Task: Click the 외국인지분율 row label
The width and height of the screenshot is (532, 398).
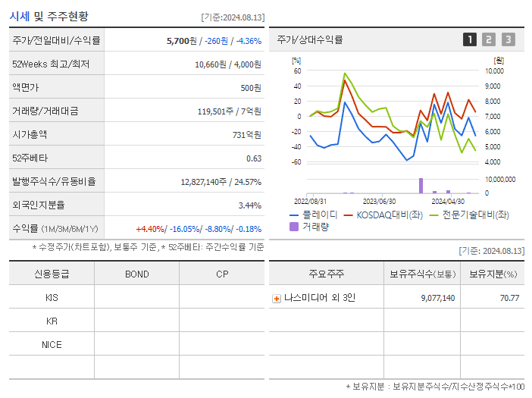Action: point(39,205)
